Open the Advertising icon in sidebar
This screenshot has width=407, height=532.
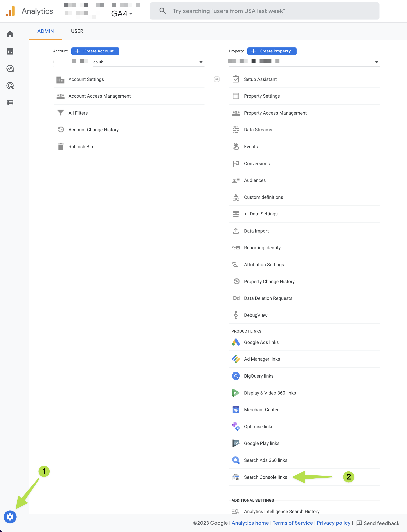click(10, 86)
